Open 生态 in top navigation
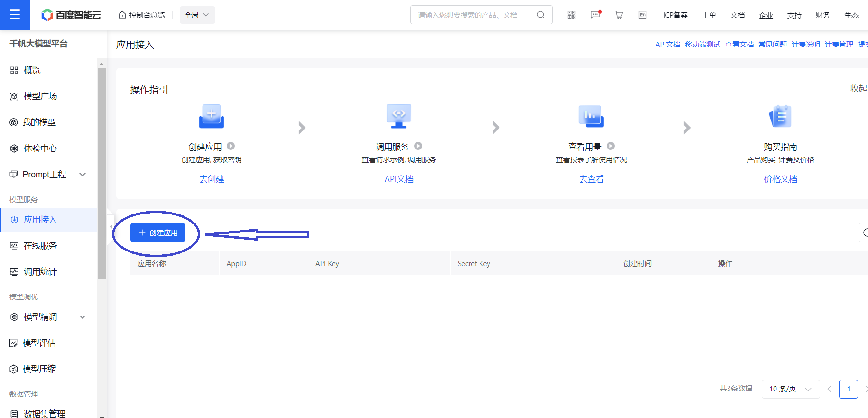868x418 pixels. pyautogui.click(x=851, y=15)
